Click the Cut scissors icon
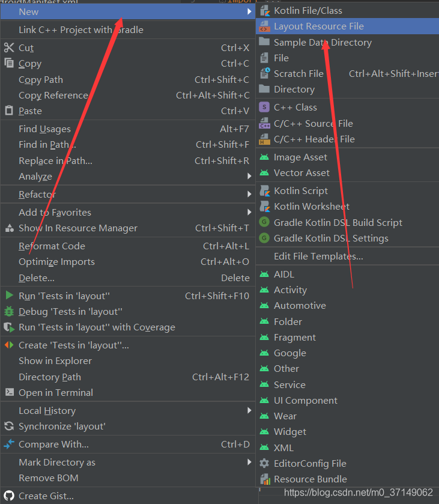The height and width of the screenshot is (504, 439). click(9, 47)
